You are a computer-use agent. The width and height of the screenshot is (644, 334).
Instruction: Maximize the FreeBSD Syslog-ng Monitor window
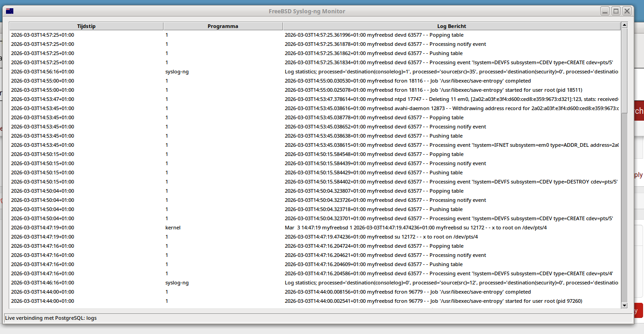[x=616, y=11]
